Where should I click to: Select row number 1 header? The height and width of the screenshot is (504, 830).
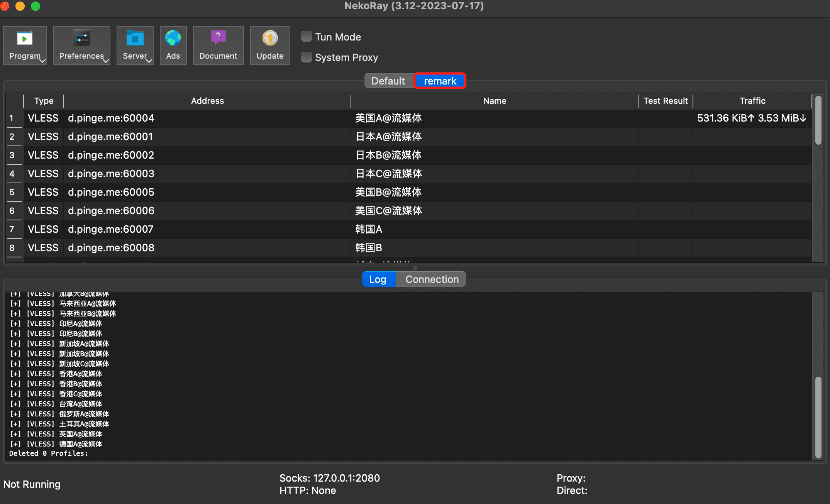(x=12, y=118)
